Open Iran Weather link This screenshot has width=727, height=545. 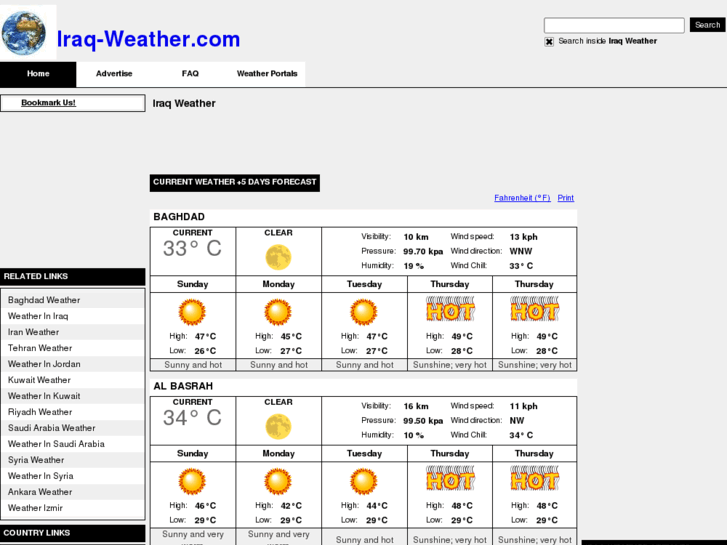(x=33, y=332)
